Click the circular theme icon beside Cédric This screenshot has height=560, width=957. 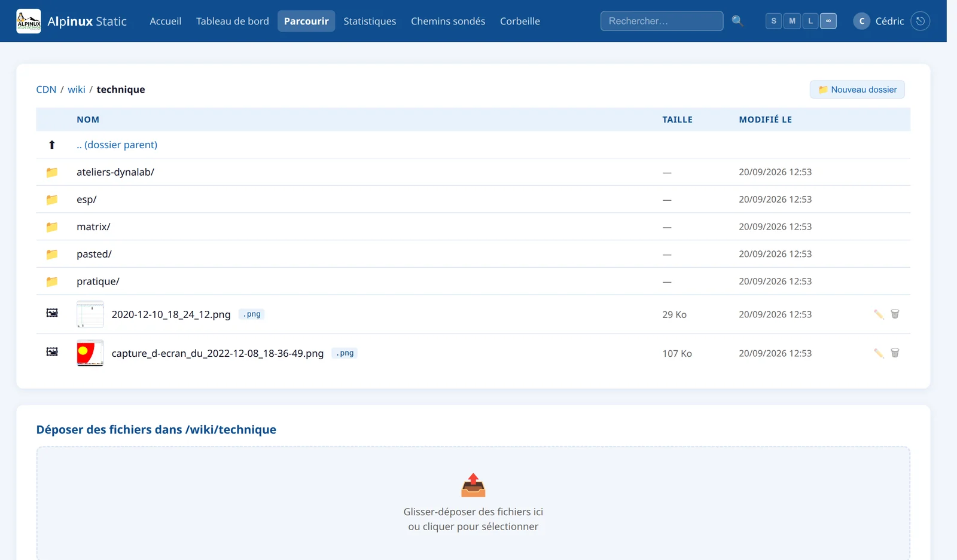920,21
